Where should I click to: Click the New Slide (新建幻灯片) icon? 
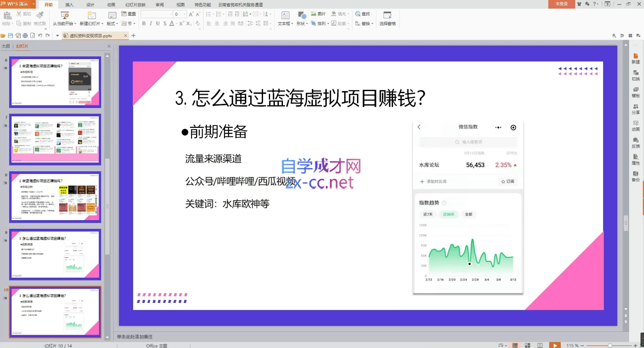(91, 16)
